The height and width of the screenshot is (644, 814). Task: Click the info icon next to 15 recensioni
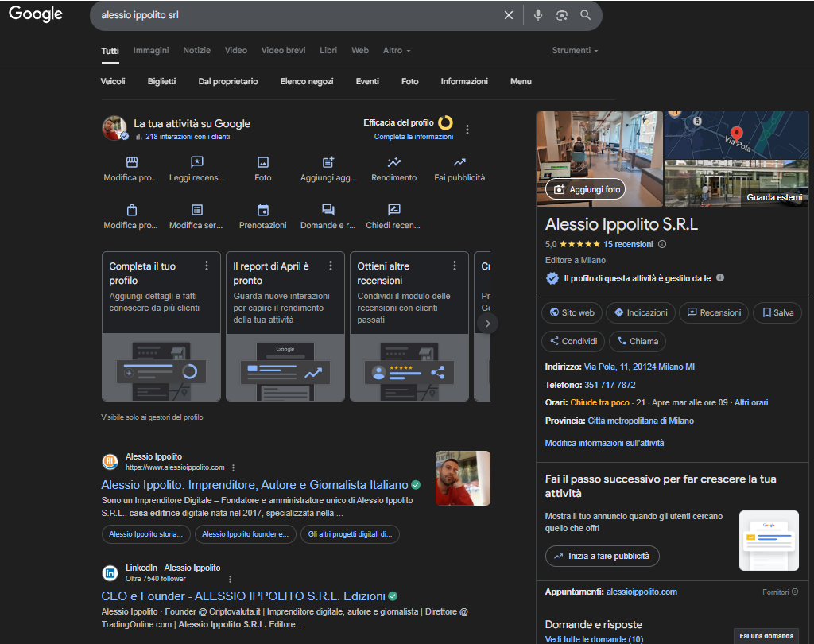[662, 244]
